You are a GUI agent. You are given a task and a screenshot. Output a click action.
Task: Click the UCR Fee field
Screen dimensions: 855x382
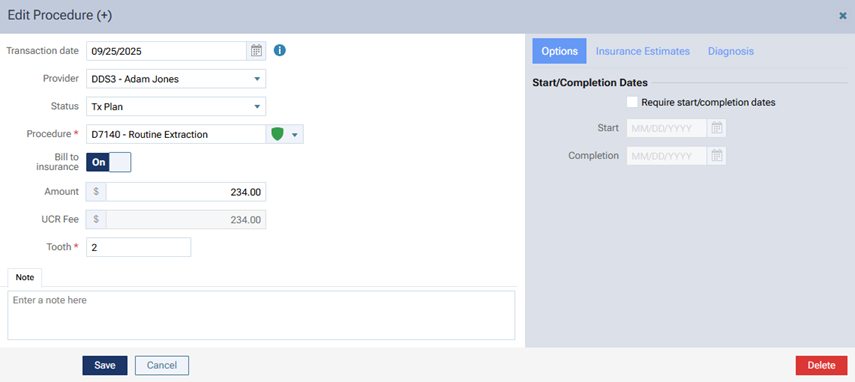click(x=186, y=220)
